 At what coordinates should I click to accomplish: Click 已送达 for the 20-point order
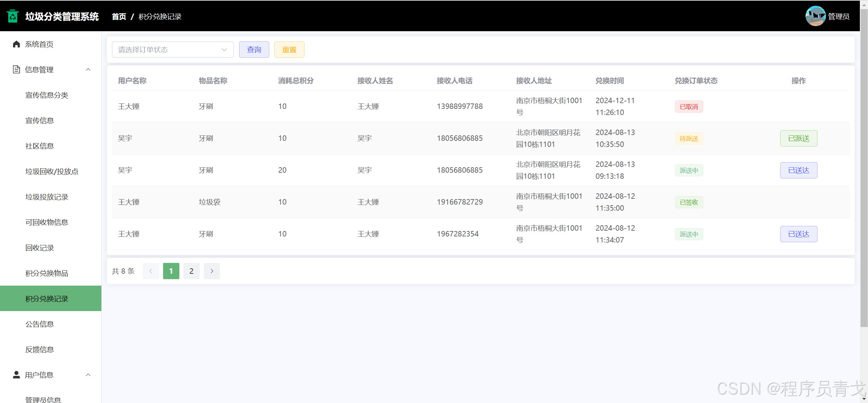(798, 170)
